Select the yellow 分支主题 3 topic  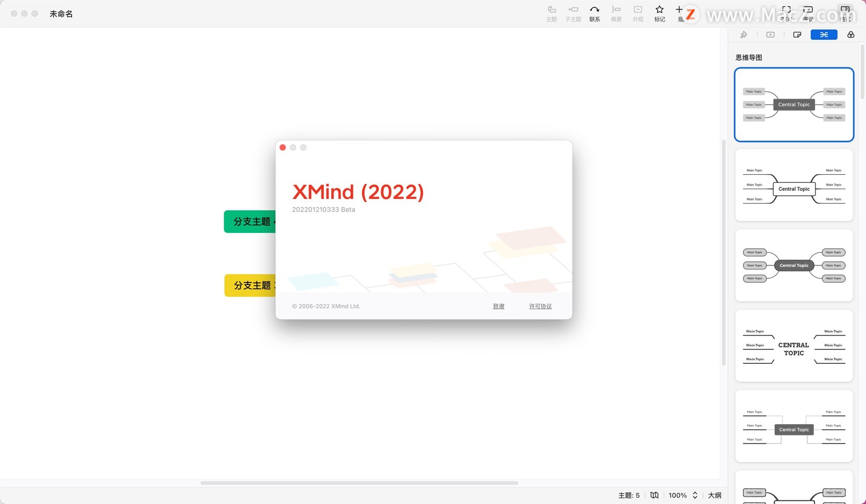point(250,285)
